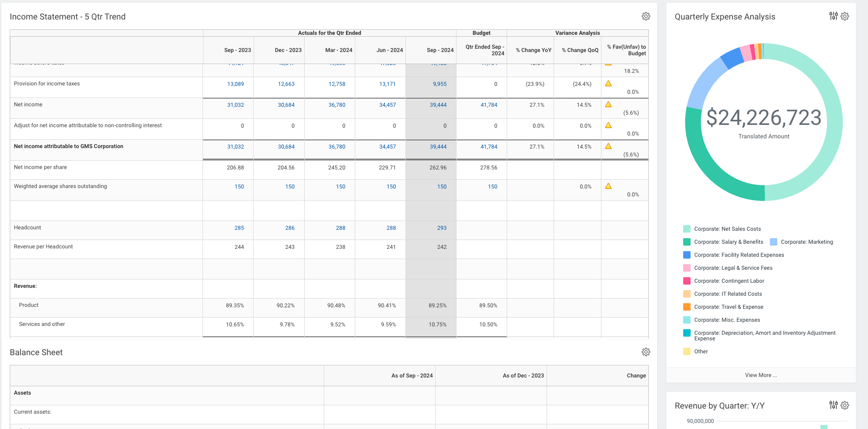Click warning icon for Weighted average shares row
Image resolution: width=868 pixels, height=429 pixels.
[608, 186]
